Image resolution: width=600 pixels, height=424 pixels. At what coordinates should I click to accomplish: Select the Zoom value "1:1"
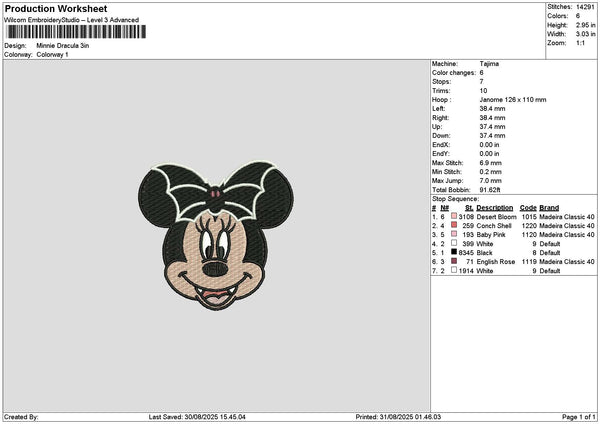[x=580, y=43]
